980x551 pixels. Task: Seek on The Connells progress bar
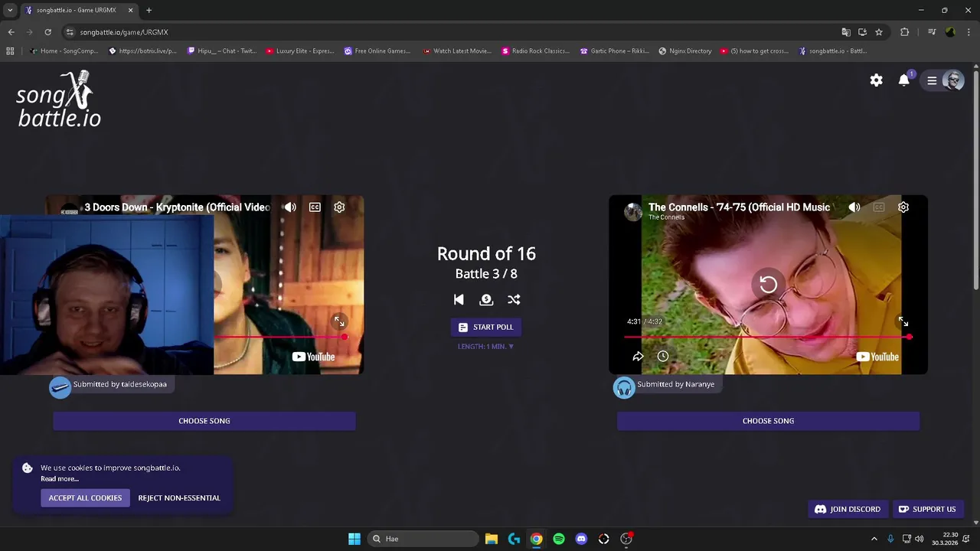click(x=768, y=337)
